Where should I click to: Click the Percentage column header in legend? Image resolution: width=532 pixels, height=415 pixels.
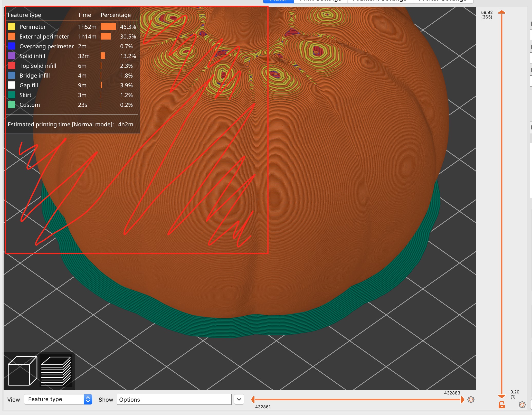116,15
